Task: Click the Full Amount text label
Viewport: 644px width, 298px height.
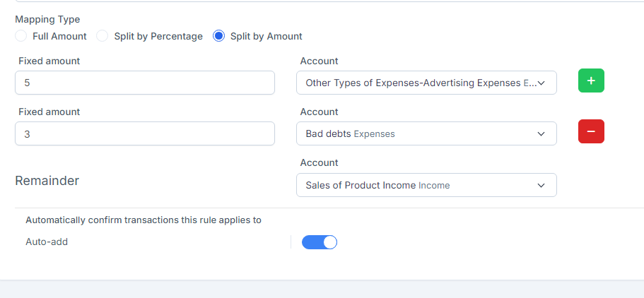Action: point(59,36)
